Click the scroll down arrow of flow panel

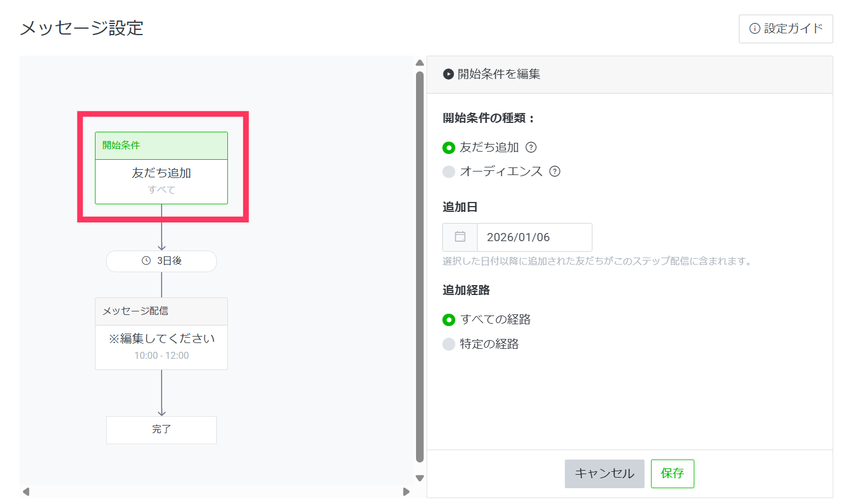coord(420,478)
